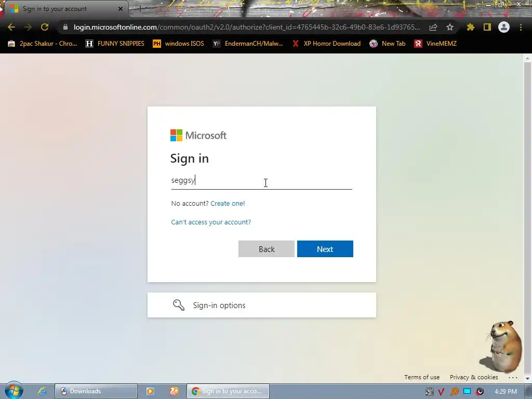Click the blue Next button

(325, 249)
